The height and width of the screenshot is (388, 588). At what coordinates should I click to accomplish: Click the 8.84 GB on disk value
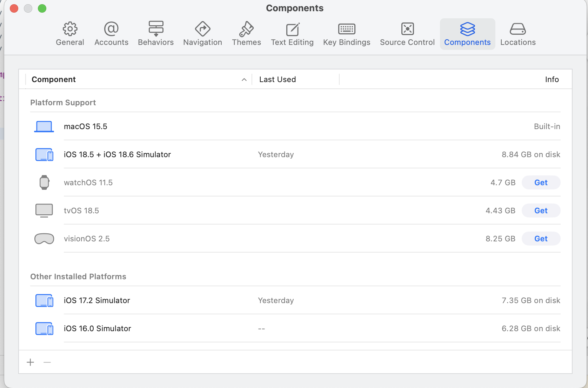(x=531, y=154)
